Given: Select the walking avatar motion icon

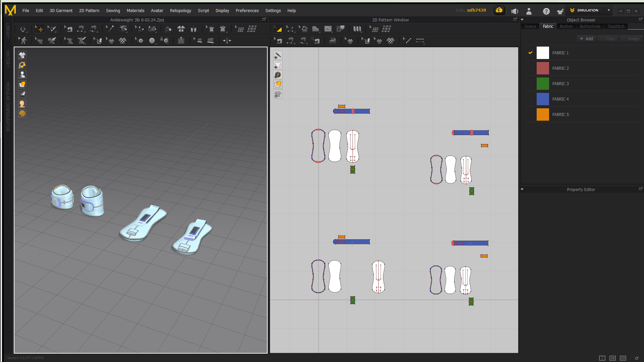Looking at the screenshot, I should coord(23,41).
